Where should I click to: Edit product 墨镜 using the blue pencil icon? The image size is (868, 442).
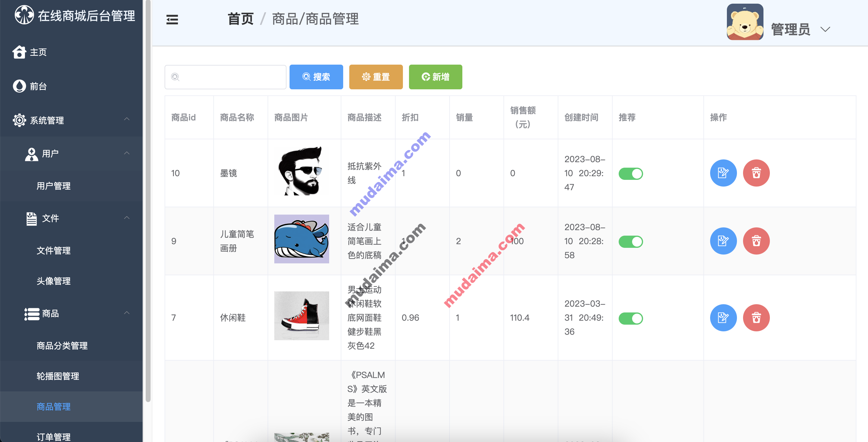coord(724,173)
